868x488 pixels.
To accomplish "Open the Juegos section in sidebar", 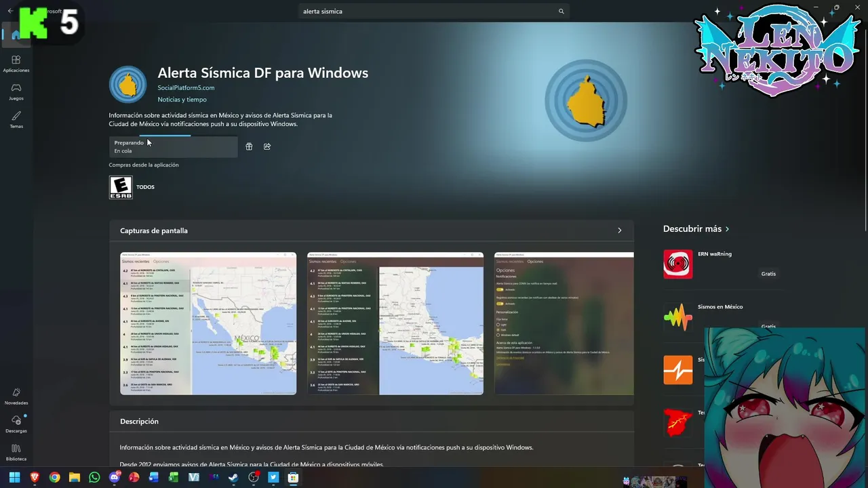I will [16, 91].
